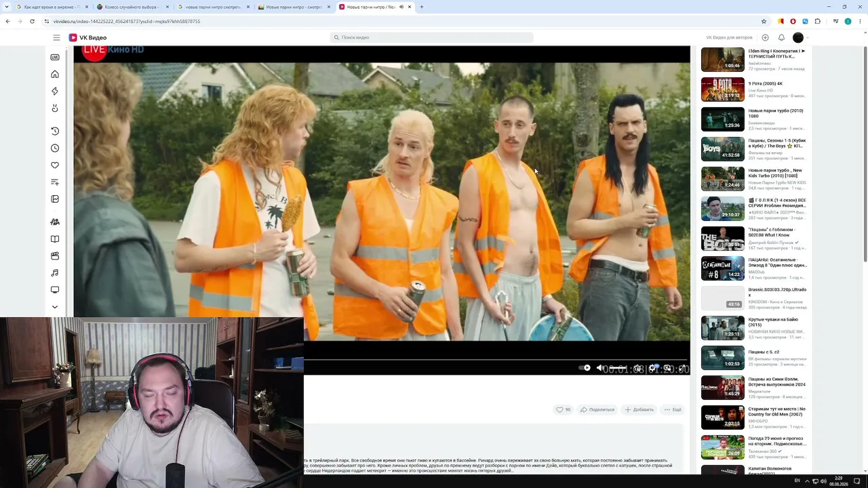Viewport: 868px width, 488px height.
Task: Mute the video player volume
Action: [600, 368]
